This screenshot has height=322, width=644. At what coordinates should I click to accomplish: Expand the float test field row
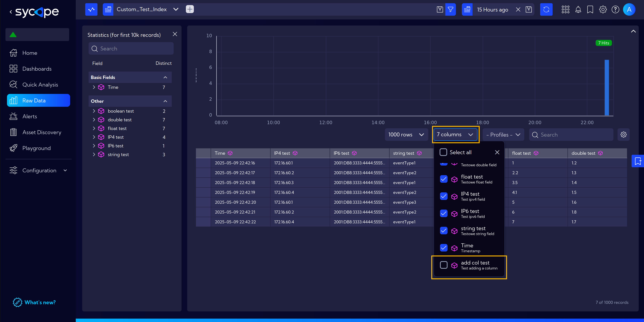(x=94, y=128)
